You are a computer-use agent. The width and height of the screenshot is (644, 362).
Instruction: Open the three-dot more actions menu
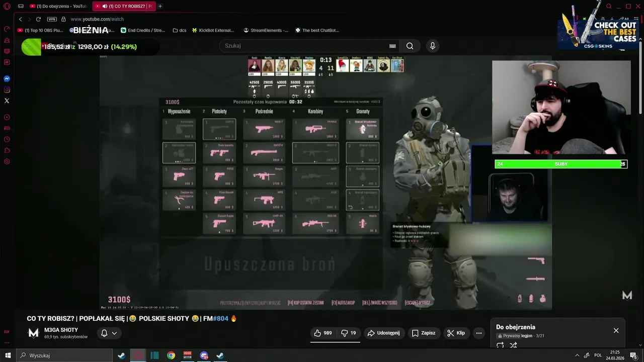coord(479,333)
